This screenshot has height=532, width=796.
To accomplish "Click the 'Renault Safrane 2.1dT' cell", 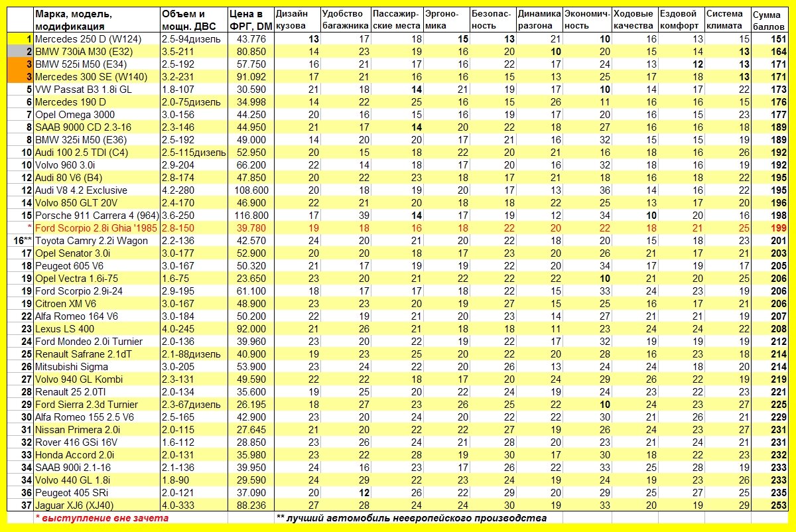I will (96, 354).
